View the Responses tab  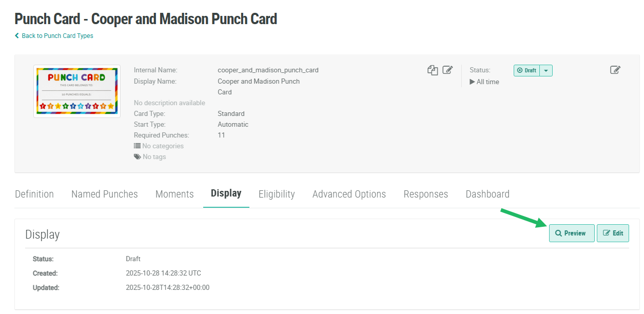(x=425, y=194)
